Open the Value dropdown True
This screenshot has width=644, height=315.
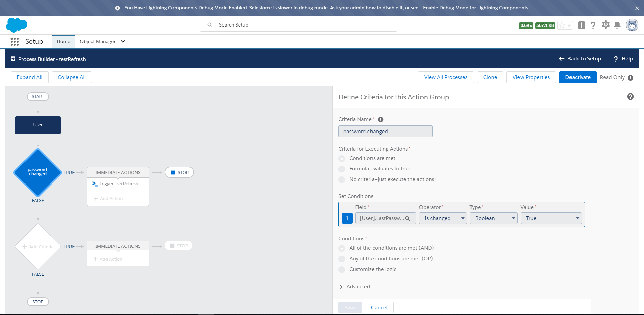[551, 218]
